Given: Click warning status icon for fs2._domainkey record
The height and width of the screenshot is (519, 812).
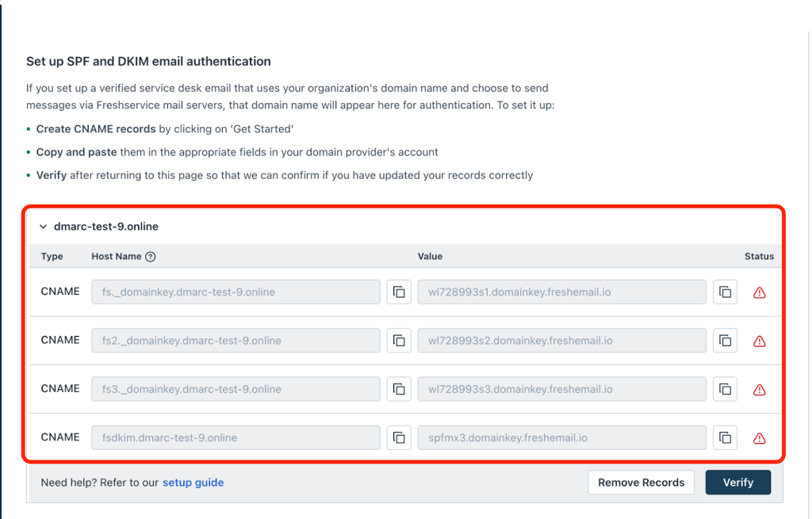Looking at the screenshot, I should pos(759,342).
